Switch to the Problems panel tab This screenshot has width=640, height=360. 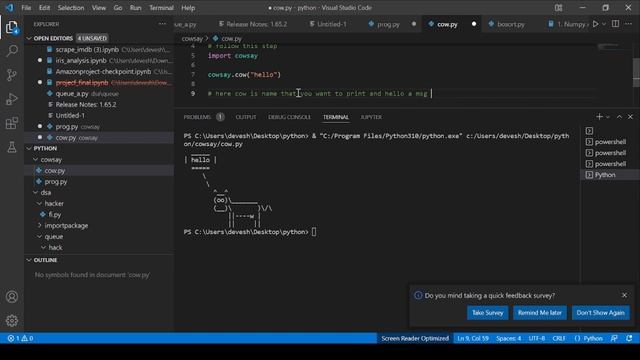pyautogui.click(x=197, y=117)
